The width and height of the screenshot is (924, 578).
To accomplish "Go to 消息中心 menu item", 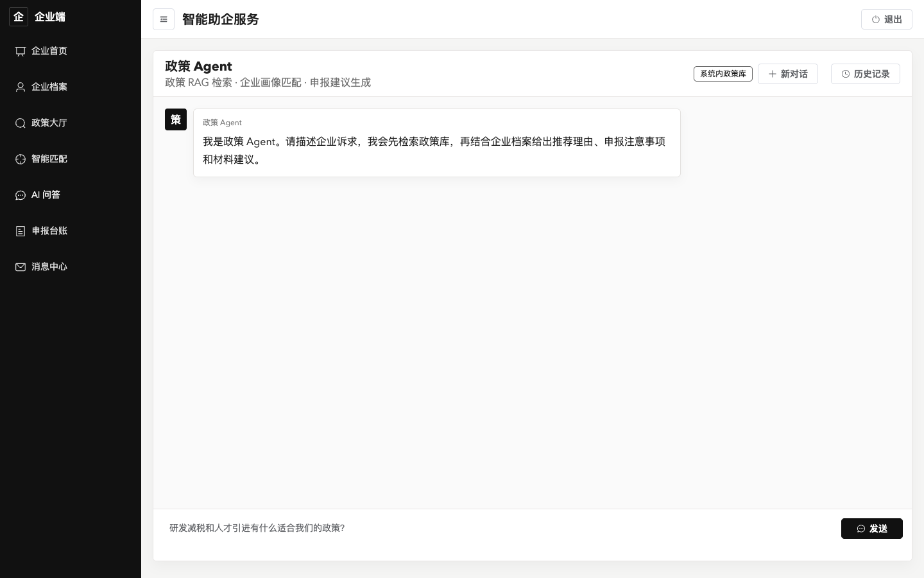I will click(x=71, y=267).
